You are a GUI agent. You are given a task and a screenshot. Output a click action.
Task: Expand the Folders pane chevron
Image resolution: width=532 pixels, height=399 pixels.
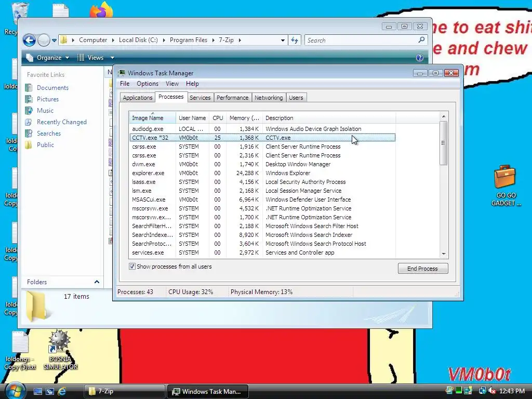pyautogui.click(x=97, y=282)
